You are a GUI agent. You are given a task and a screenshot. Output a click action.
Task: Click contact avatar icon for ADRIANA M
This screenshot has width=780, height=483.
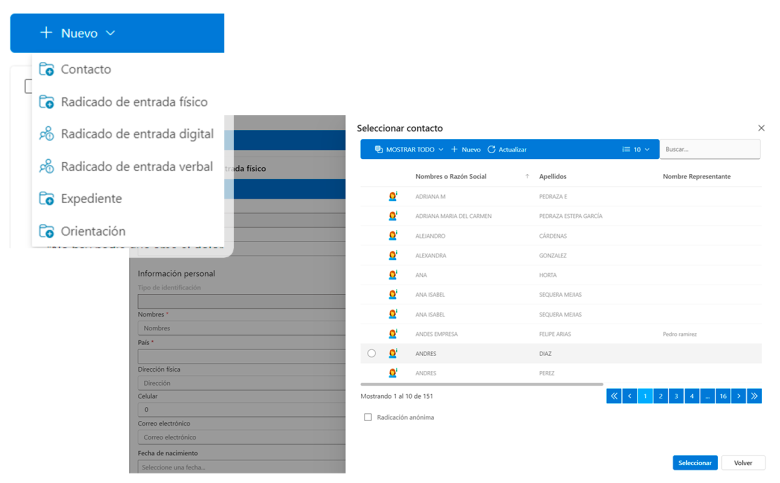point(393,197)
